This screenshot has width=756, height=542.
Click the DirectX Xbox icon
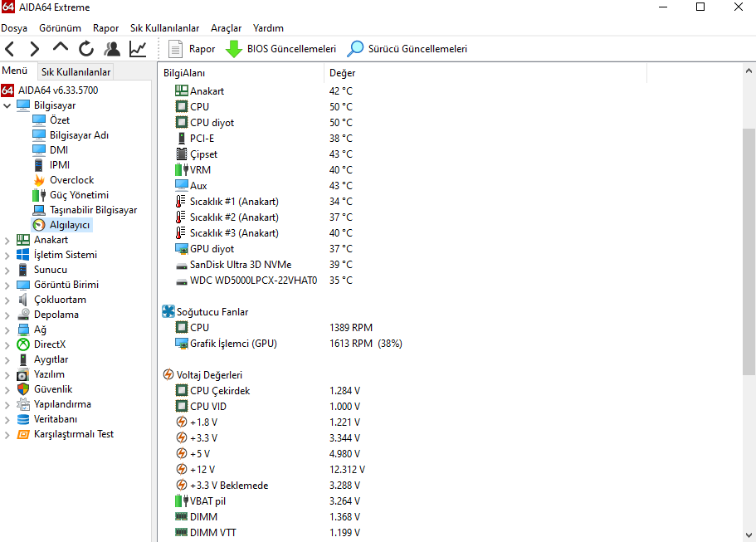(x=23, y=344)
